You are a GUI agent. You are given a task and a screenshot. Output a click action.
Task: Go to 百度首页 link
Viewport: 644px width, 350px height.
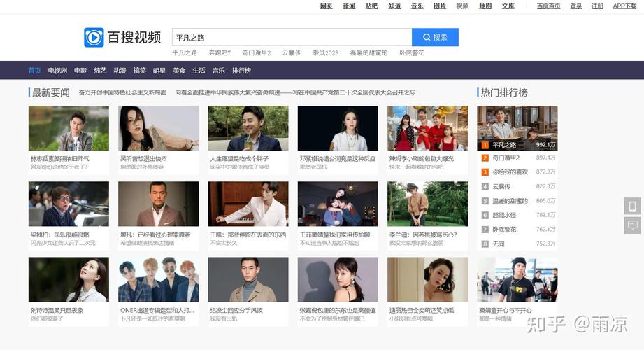(548, 6)
